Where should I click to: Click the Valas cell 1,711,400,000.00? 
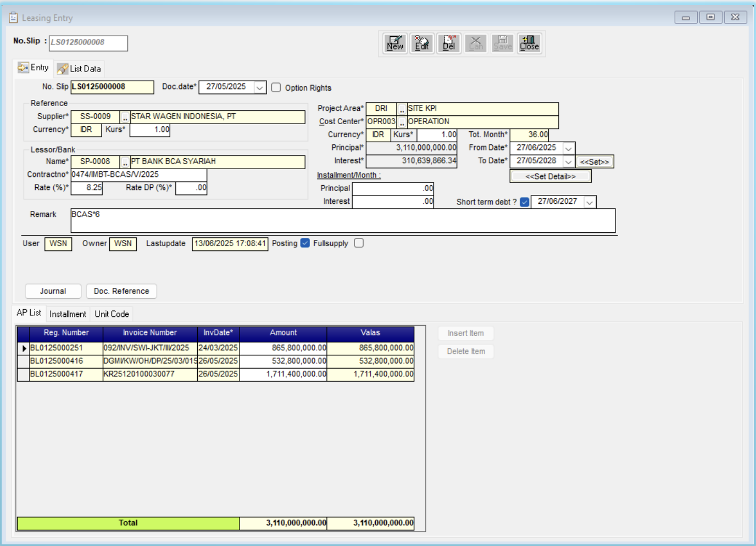[x=371, y=375]
